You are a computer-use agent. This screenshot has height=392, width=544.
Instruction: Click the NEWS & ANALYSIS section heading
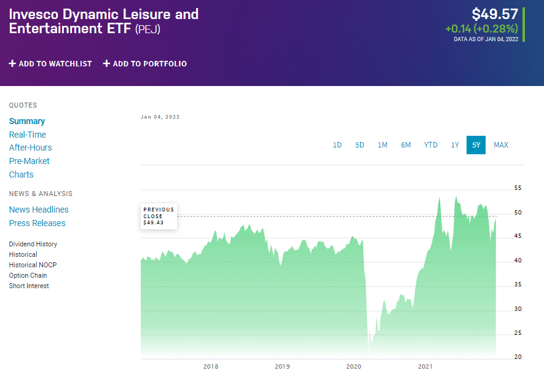(41, 194)
